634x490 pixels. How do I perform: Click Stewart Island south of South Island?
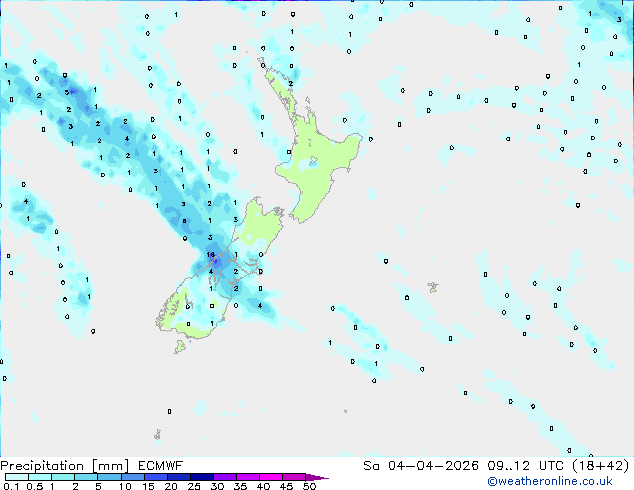point(180,346)
